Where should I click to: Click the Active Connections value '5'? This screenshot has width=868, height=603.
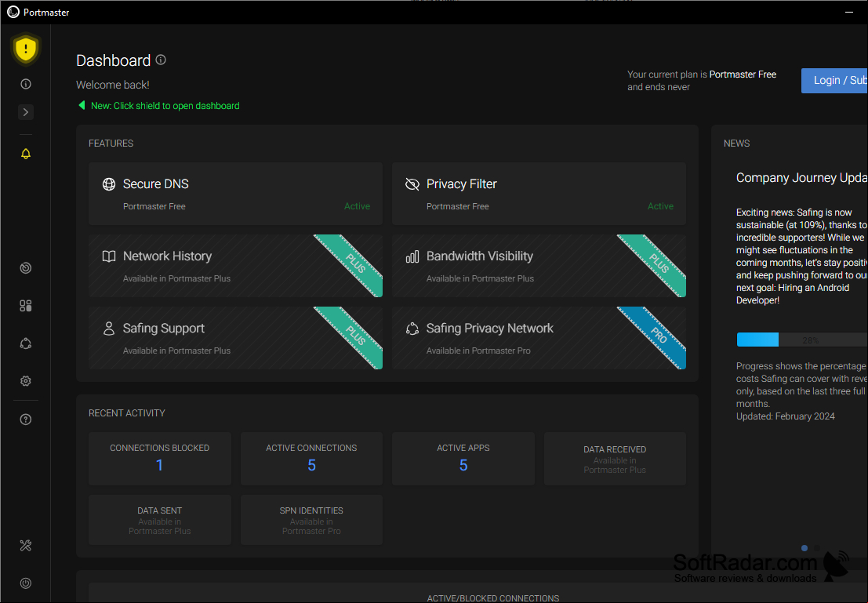pyautogui.click(x=311, y=465)
